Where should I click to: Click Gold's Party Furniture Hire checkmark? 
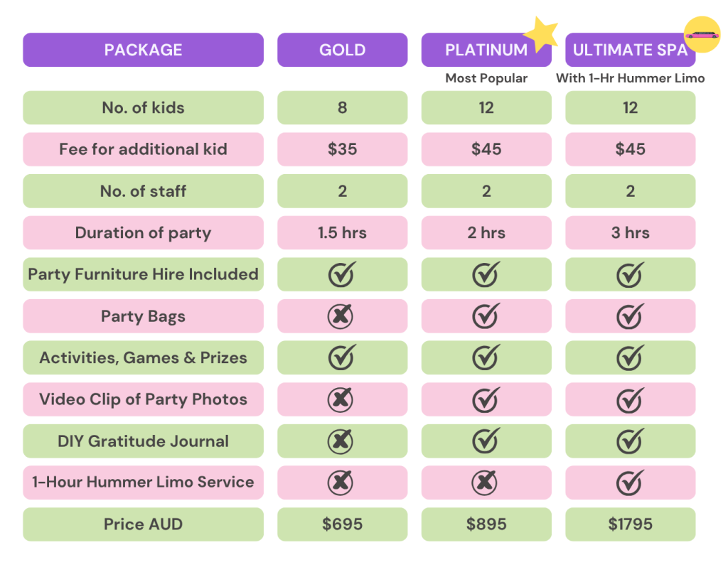click(x=342, y=274)
